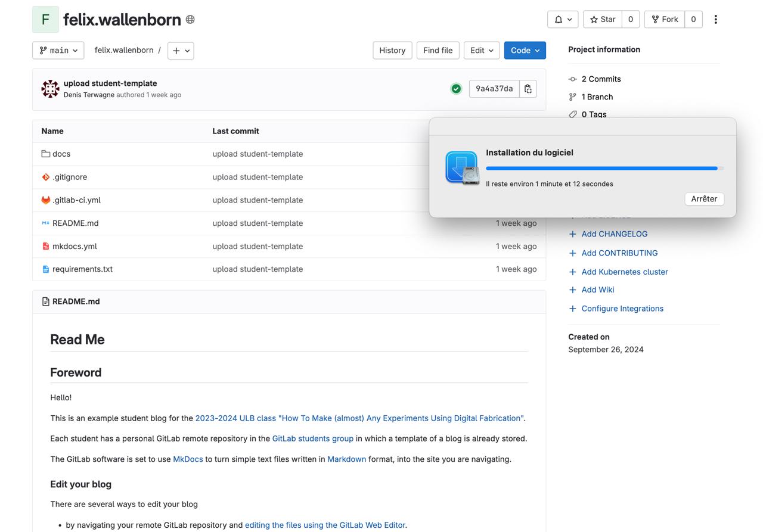Click commit SHA 9a4a37da
This screenshot has height=532, width=763.
click(x=494, y=89)
